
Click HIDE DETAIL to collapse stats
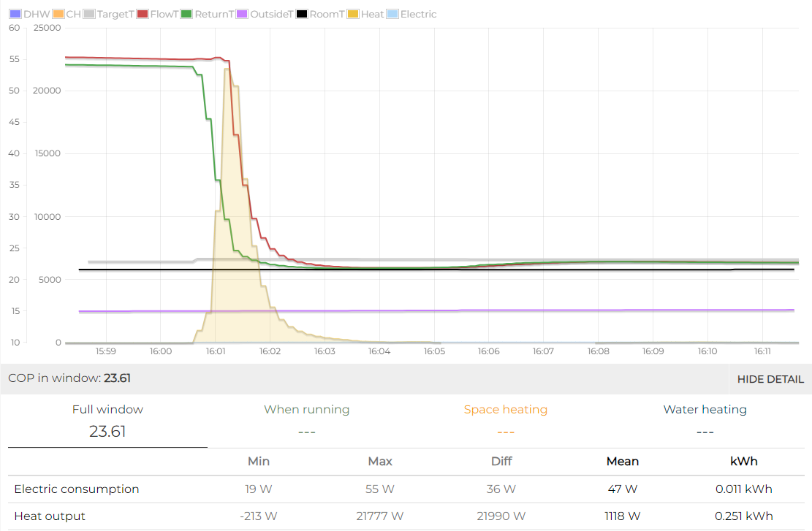pyautogui.click(x=770, y=379)
